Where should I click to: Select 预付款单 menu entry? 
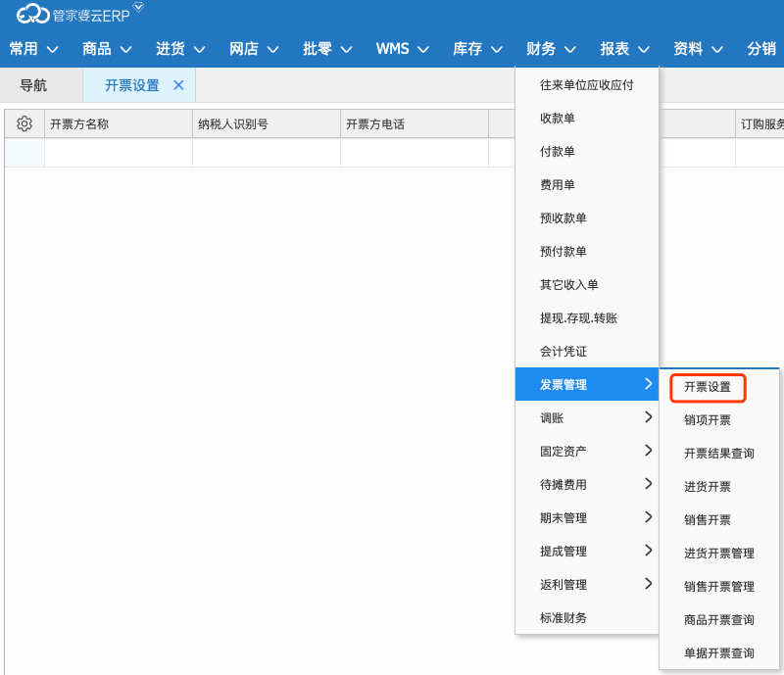(586, 252)
